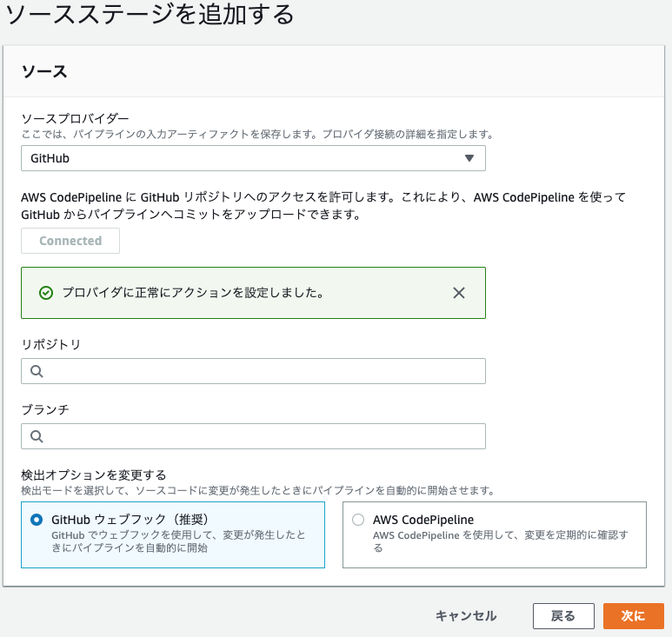The height and width of the screenshot is (637, 672).
Task: Click the green success checkmark icon
Action: coord(46,293)
